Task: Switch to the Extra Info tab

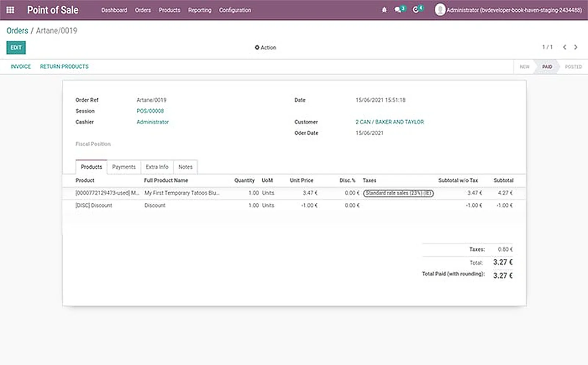Action: click(x=157, y=167)
